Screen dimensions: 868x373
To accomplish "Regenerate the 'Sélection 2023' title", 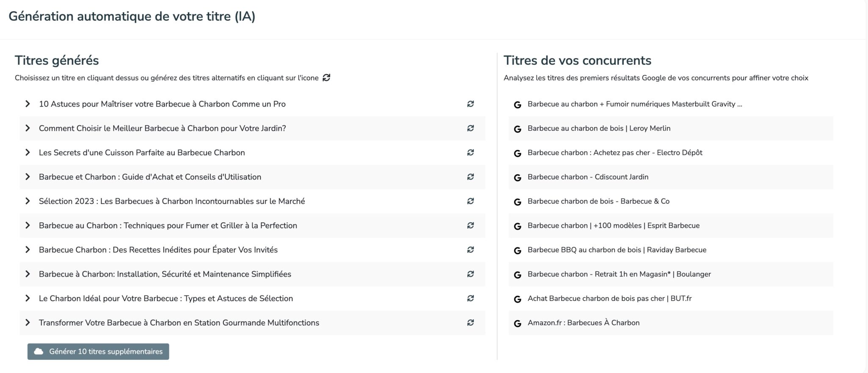I will point(470,201).
